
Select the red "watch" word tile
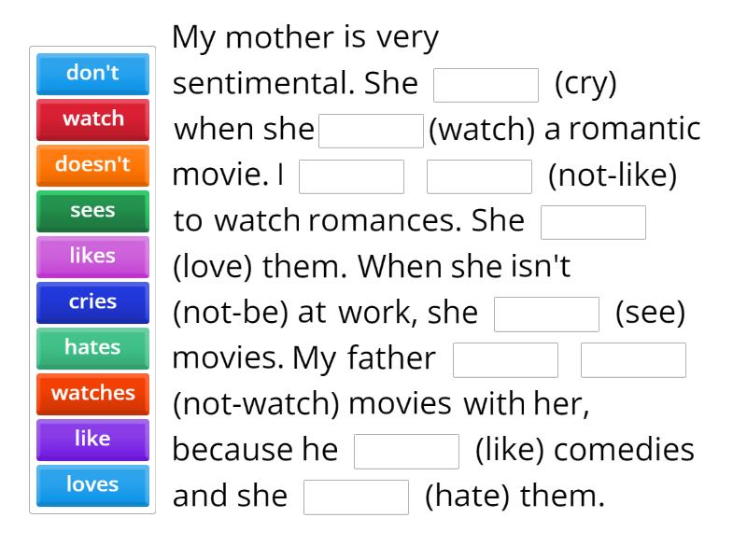(x=92, y=119)
